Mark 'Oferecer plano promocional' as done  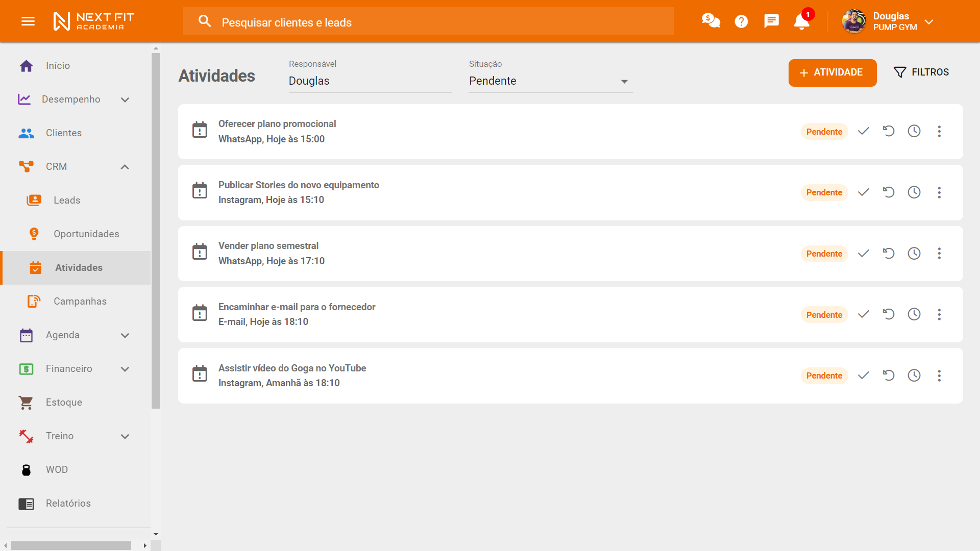coord(864,132)
